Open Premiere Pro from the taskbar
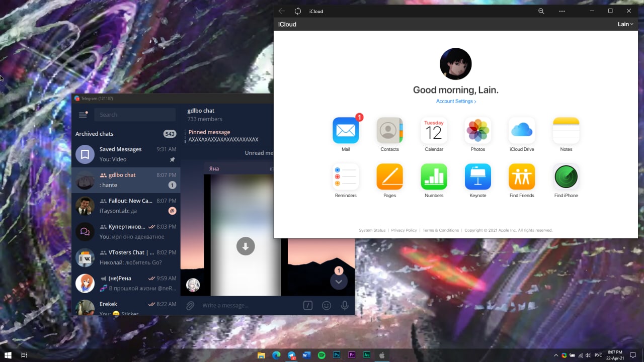Screen dimensions: 644x362 [x=352, y=355]
